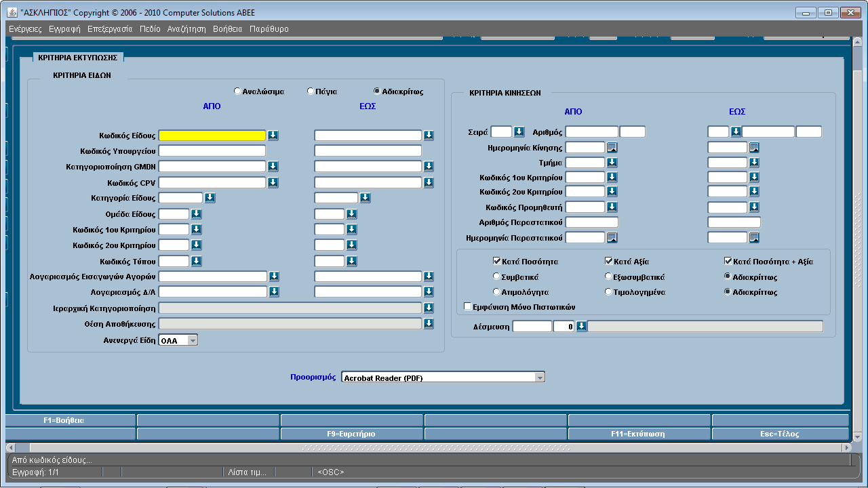Open ΑΠΟ Τμήμα lookup list
This screenshot has height=488, width=868.
[x=612, y=163]
